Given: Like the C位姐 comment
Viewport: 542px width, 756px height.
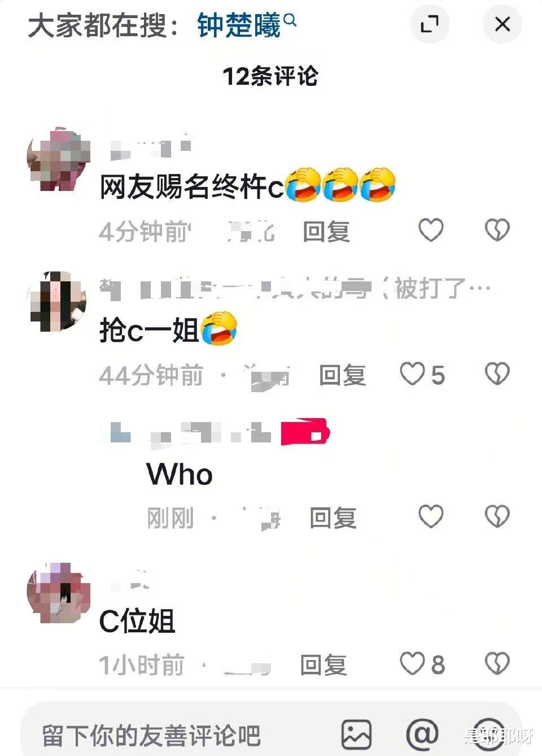Looking at the screenshot, I should click(422, 664).
